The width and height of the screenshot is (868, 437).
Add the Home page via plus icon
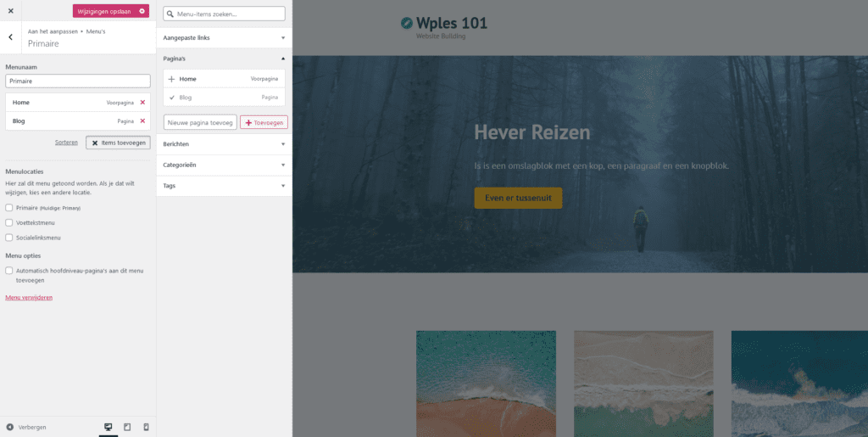pos(171,79)
